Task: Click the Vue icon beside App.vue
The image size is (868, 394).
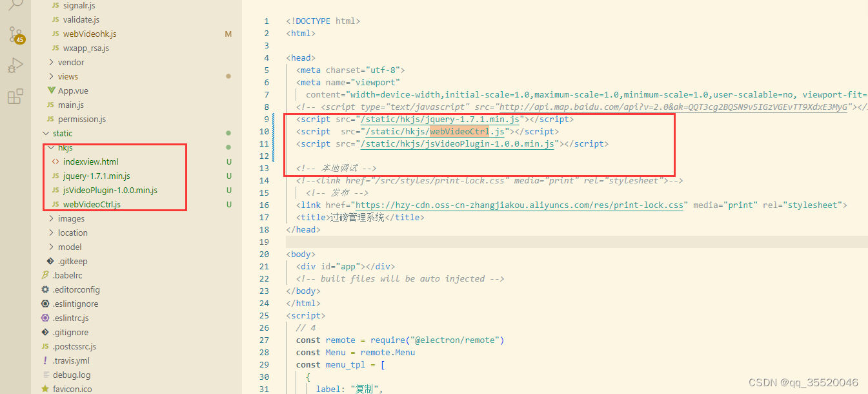Action: click(50, 90)
